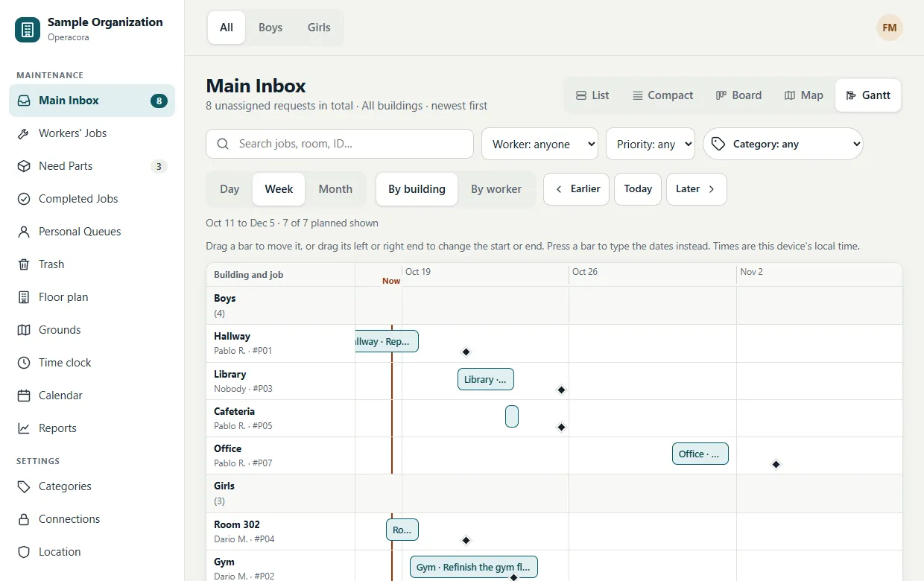Click the Trash bin icon

click(24, 264)
